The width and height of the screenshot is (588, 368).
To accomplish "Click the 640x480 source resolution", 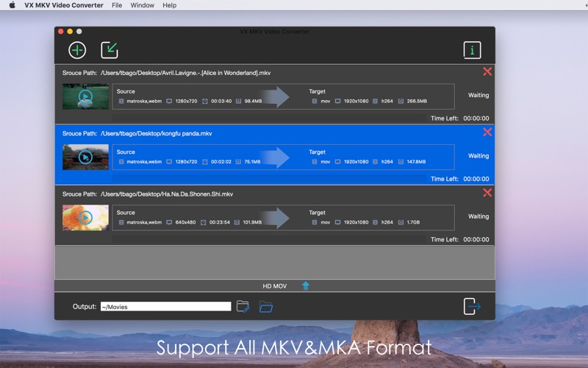I will 185,222.
